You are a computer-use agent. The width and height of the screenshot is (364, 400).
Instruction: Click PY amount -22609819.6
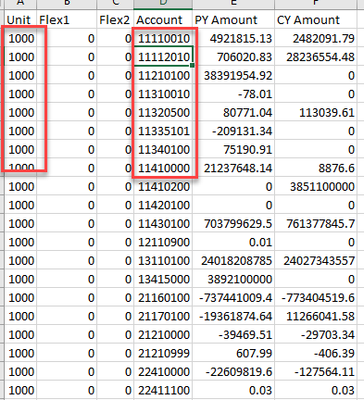point(233,372)
